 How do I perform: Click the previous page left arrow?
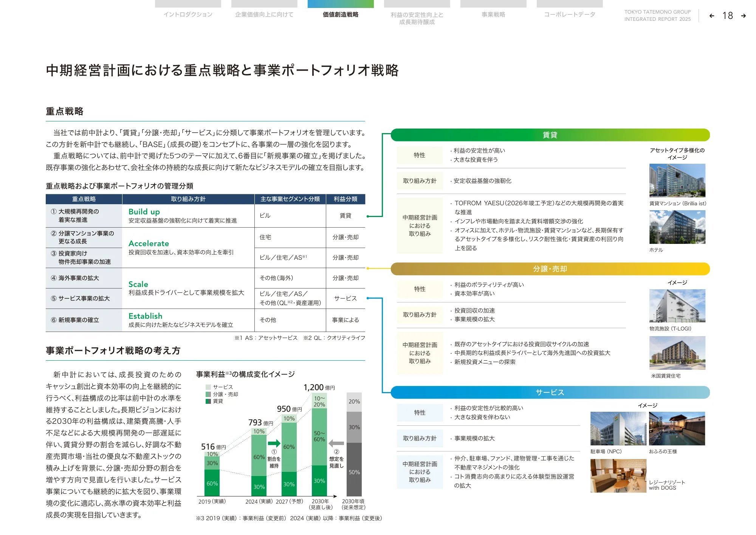pos(712,16)
